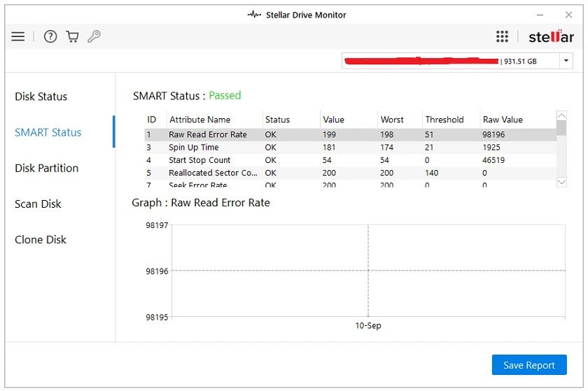Viewport: 588px width, 391px height.
Task: Click the ID column header
Action: tap(151, 120)
